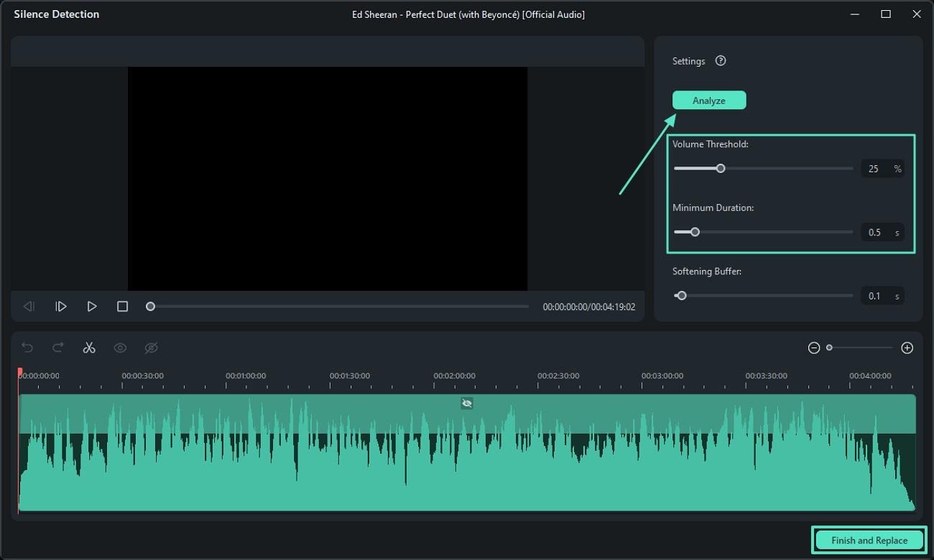
Task: Click the timeline zoom slider handle
Action: (829, 347)
